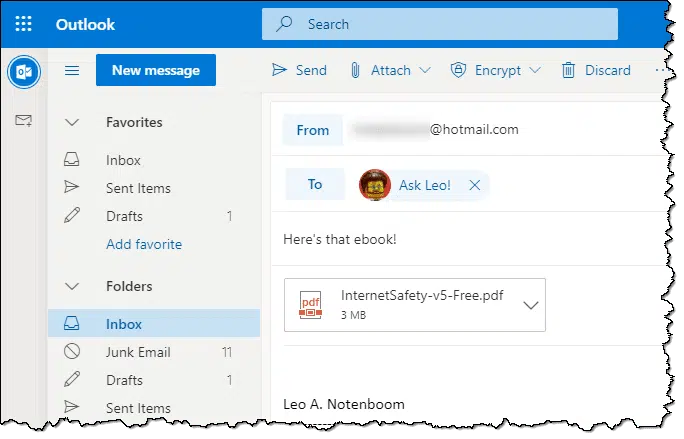Click the From button
The width and height of the screenshot is (684, 439).
point(312,130)
